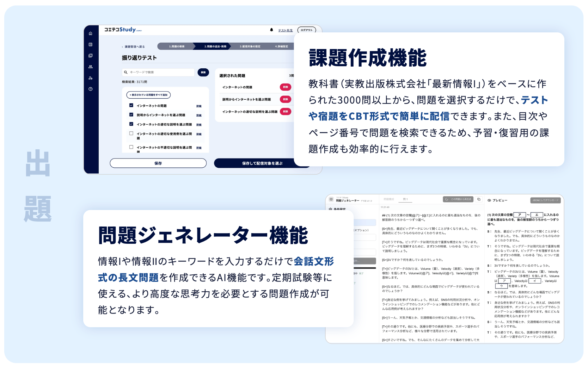
Task: Click the round 検索 button
Action: [203, 72]
